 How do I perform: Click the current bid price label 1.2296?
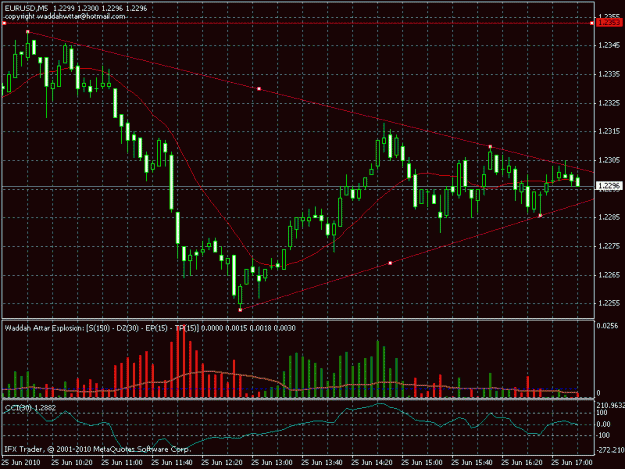609,186
